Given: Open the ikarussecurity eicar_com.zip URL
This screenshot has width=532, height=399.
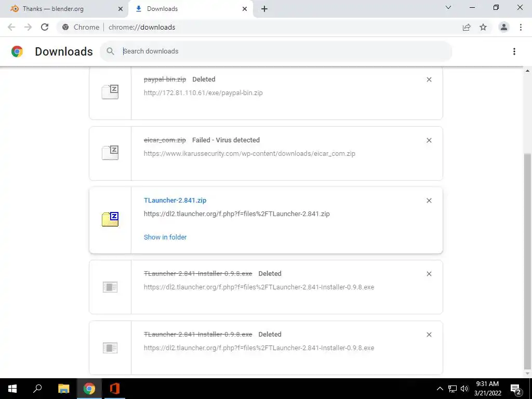Looking at the screenshot, I should point(249,153).
